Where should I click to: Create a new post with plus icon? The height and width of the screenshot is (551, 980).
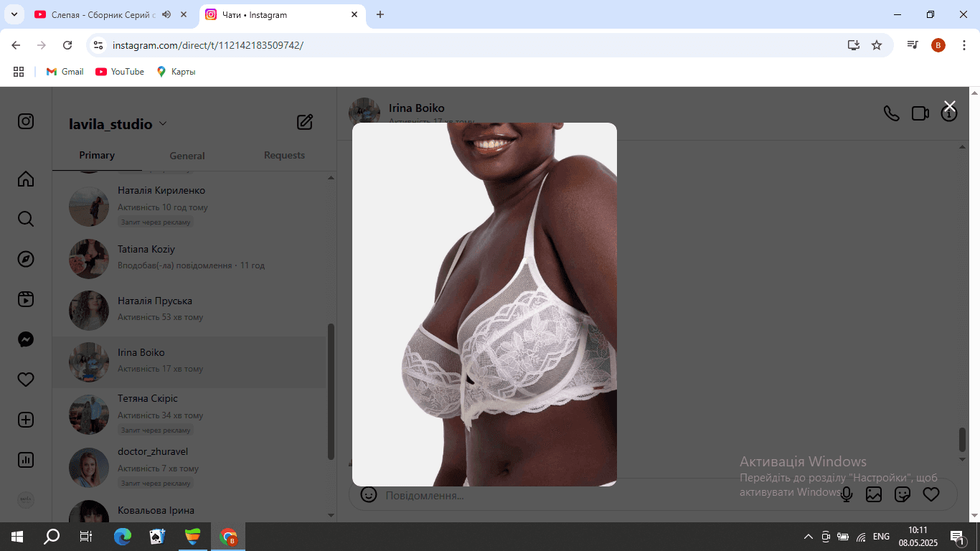(x=26, y=420)
